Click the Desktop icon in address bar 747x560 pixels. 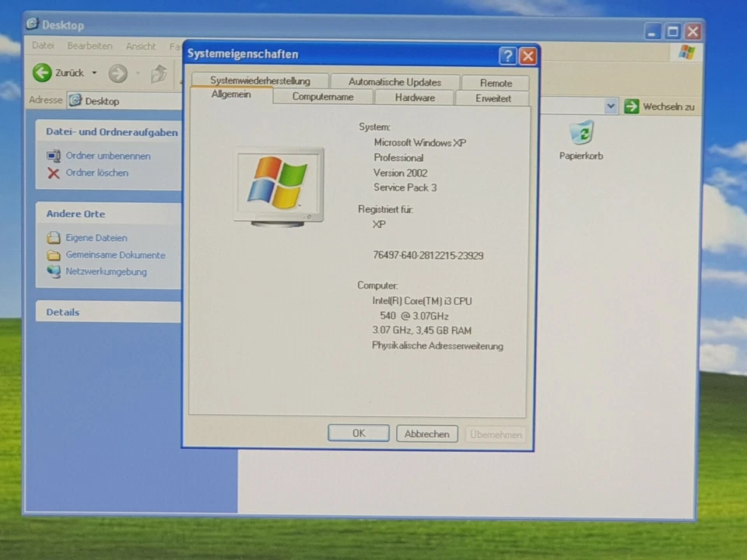pos(75,100)
